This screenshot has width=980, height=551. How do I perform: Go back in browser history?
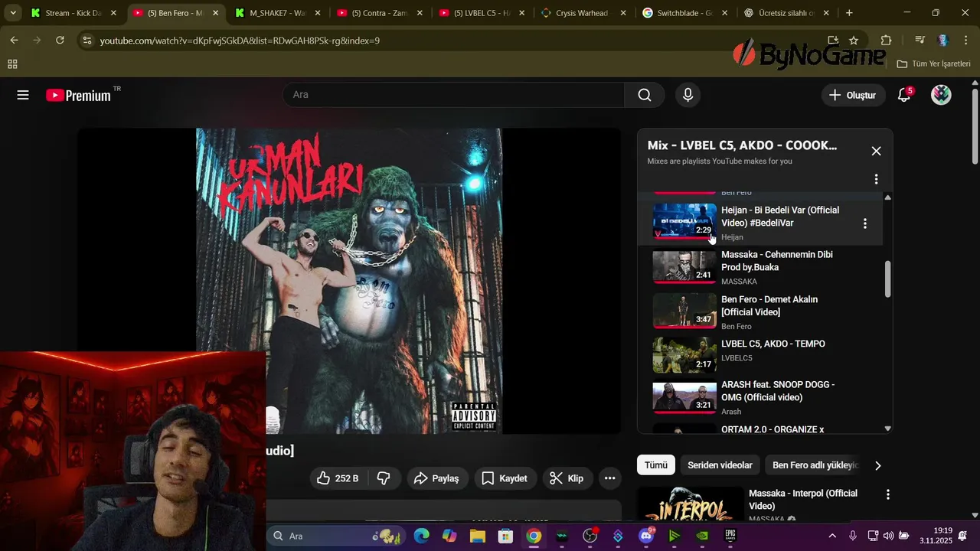click(14, 40)
